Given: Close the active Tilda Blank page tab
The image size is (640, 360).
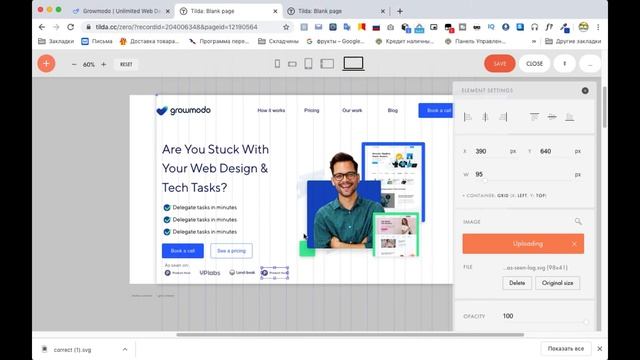Looking at the screenshot, I should pyautogui.click(x=276, y=11).
